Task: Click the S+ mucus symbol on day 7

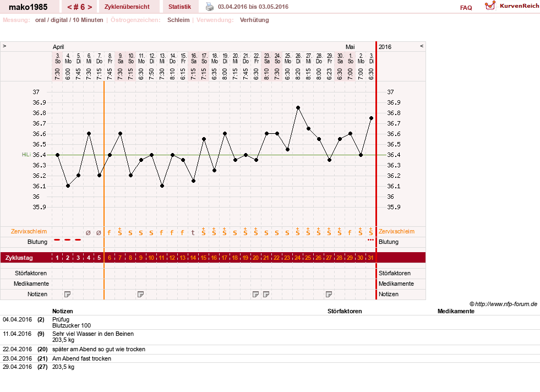Action: click(x=120, y=231)
